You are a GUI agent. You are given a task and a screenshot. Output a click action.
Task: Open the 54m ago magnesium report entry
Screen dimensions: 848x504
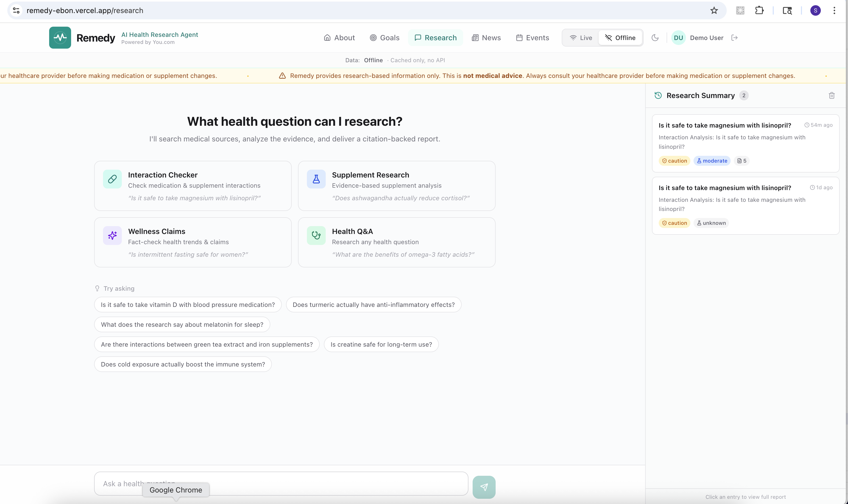[x=745, y=143]
